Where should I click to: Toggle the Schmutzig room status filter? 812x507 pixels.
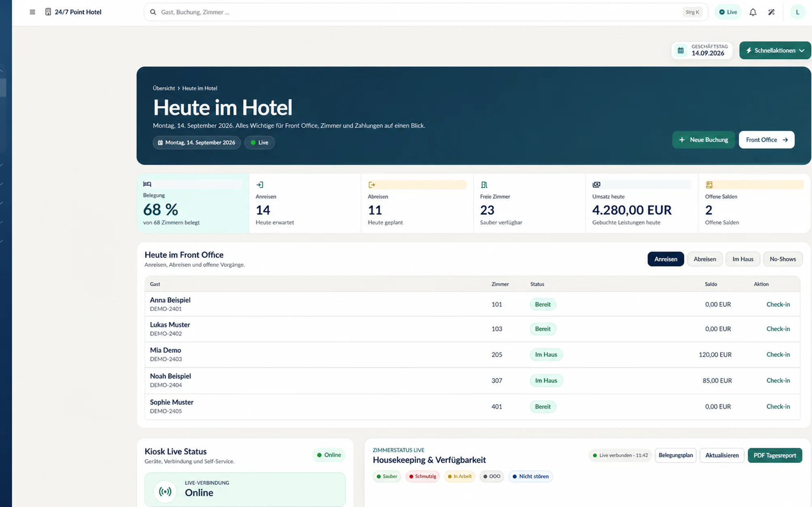click(422, 476)
